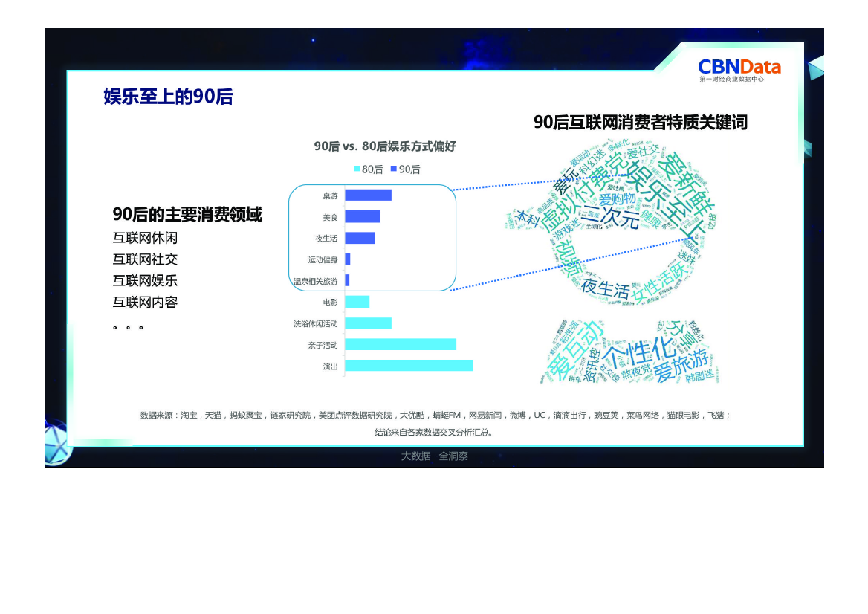The image size is (868, 614).
Task: Click the 90后 blue legend swatch
Action: pyautogui.click(x=394, y=169)
